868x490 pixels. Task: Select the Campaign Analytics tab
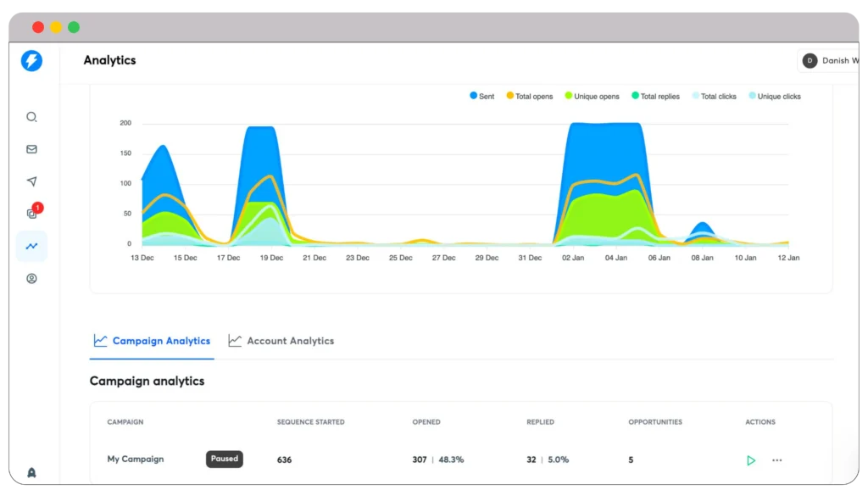pyautogui.click(x=151, y=340)
